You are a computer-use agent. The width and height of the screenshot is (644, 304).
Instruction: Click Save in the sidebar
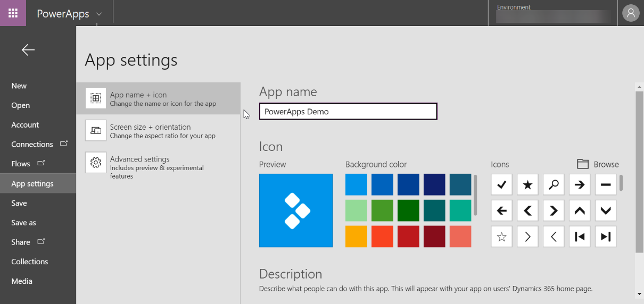click(19, 203)
